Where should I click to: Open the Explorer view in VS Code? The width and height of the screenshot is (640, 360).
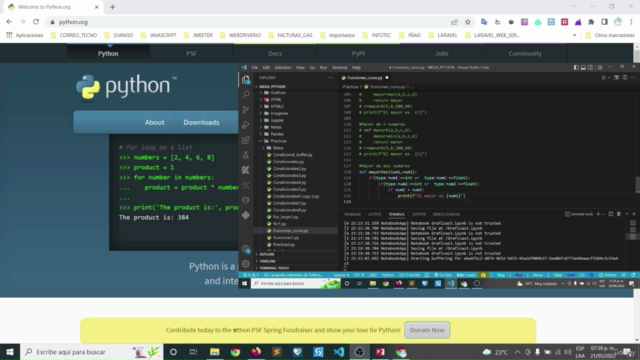pyautogui.click(x=246, y=80)
